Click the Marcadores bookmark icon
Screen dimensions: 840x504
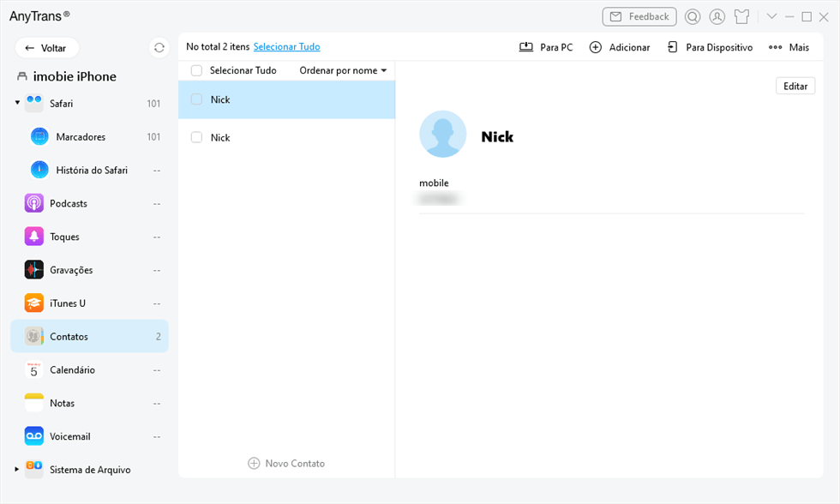coord(39,136)
